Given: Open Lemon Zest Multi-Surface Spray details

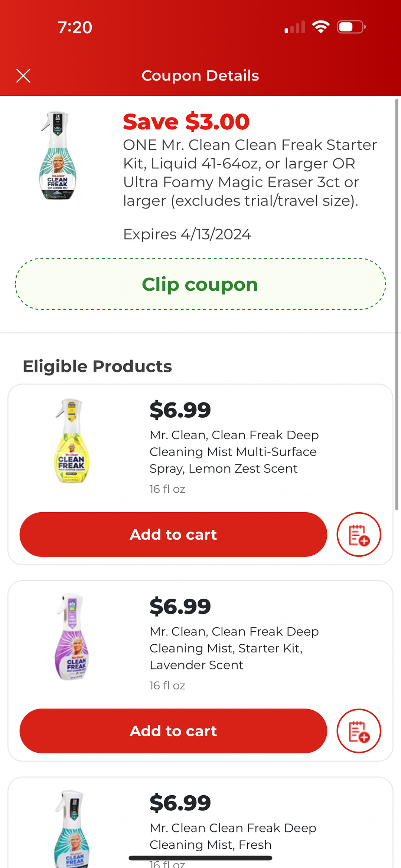Looking at the screenshot, I should point(234,451).
